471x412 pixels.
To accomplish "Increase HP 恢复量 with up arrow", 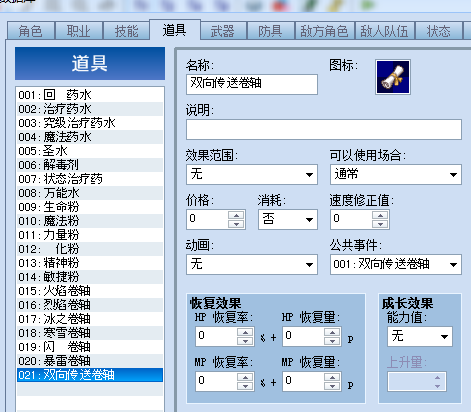I will pyautogui.click(x=332, y=332).
